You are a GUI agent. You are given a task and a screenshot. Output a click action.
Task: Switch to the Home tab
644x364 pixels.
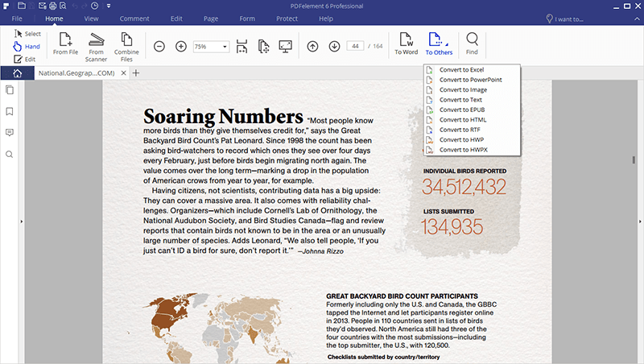click(x=54, y=19)
